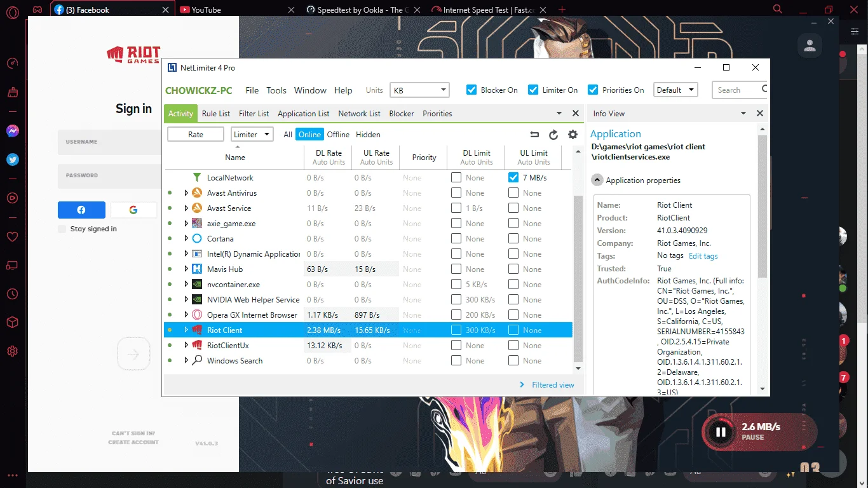Switch to the Rule List tab
Image resolution: width=868 pixels, height=488 pixels.
click(x=216, y=114)
